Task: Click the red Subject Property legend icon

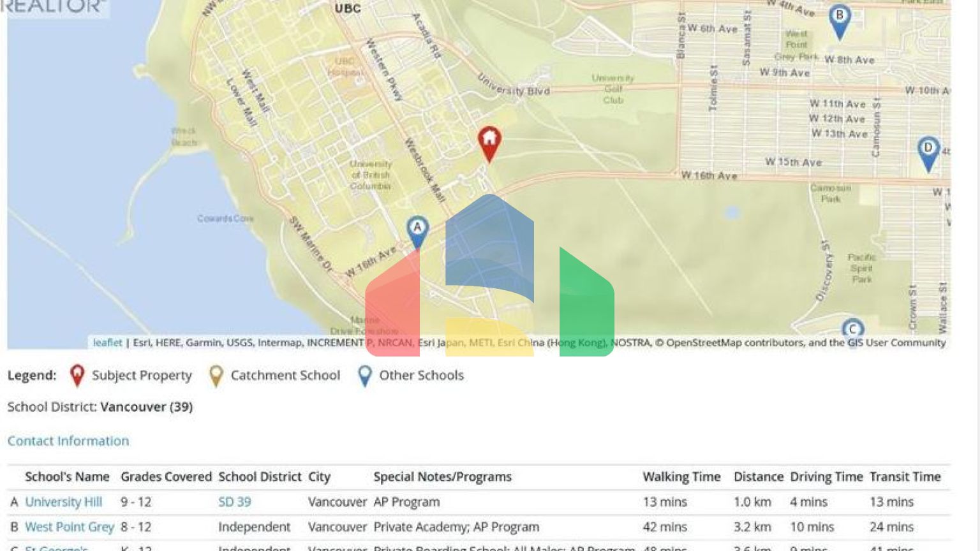Action: [x=77, y=376]
